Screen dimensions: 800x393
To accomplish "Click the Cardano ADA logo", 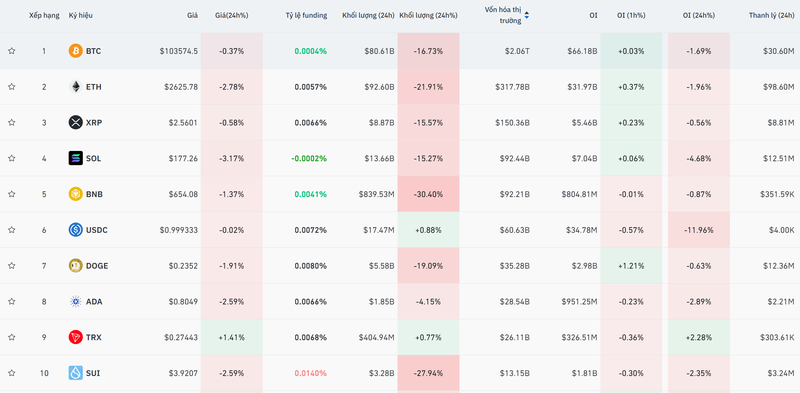I will 76,302.
